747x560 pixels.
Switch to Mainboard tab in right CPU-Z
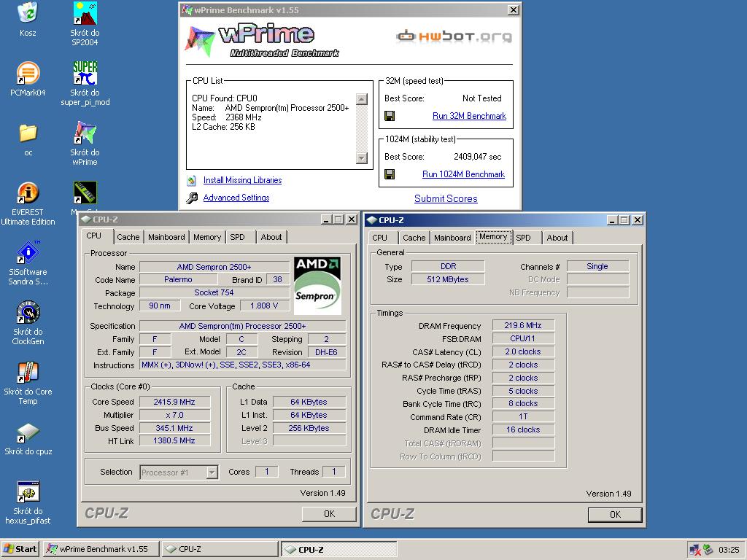click(x=452, y=238)
